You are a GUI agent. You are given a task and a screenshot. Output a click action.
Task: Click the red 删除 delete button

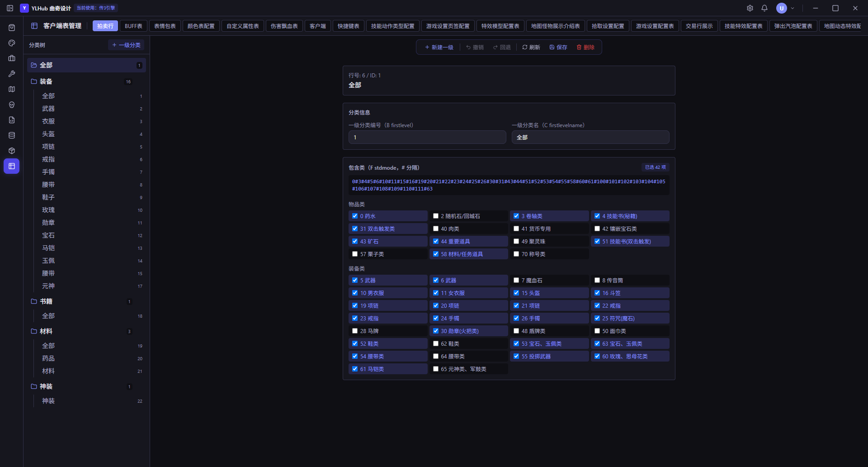coord(585,47)
